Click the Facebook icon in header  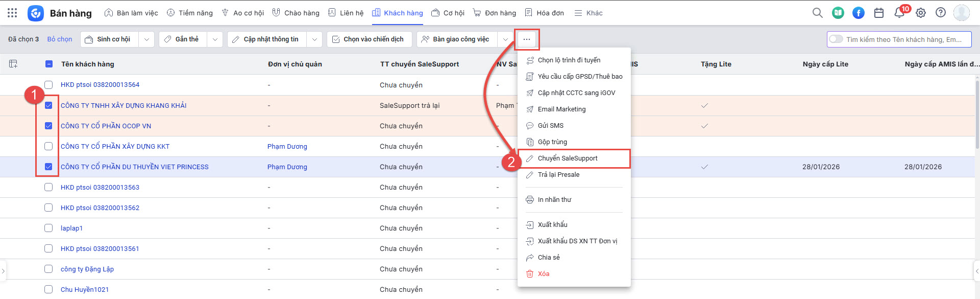tap(859, 13)
